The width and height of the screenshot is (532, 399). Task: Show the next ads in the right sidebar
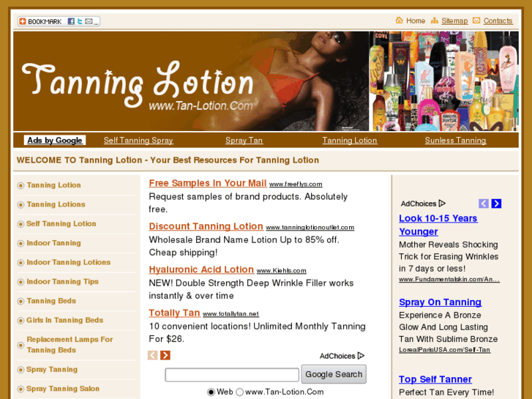click(x=496, y=204)
